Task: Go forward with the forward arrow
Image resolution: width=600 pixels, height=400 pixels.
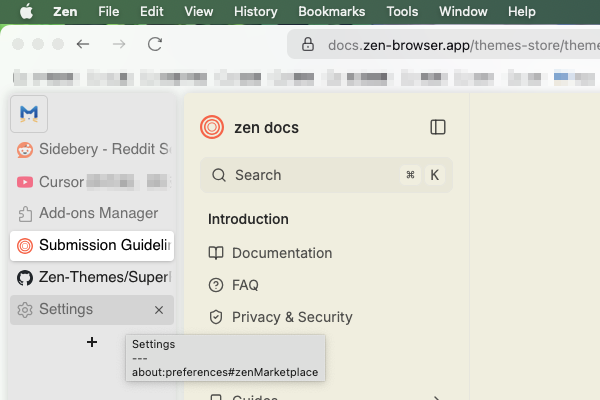Action: click(119, 44)
